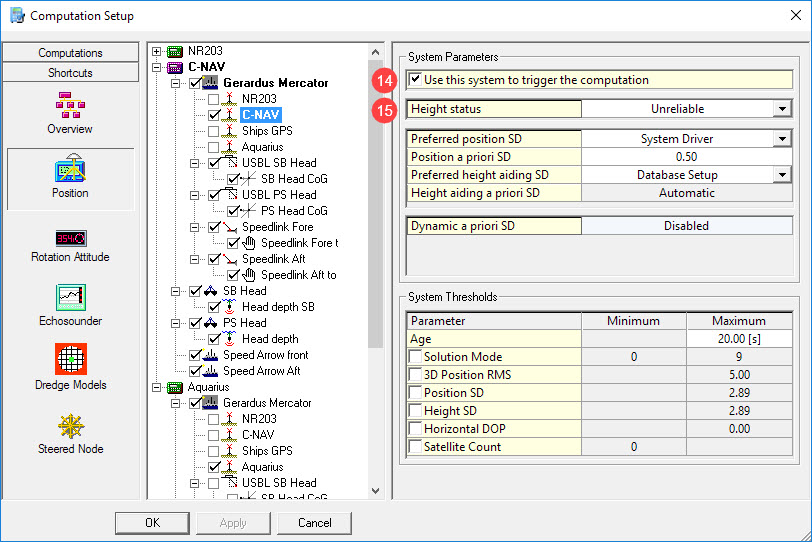
Task: Open the Overview shortcut icon
Action: 70,104
